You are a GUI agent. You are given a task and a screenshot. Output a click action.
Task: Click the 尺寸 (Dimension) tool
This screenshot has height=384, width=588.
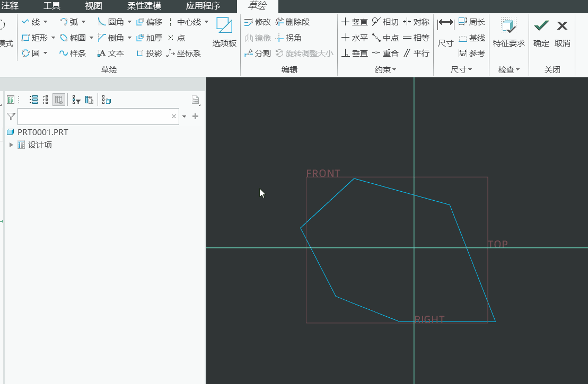[445, 32]
